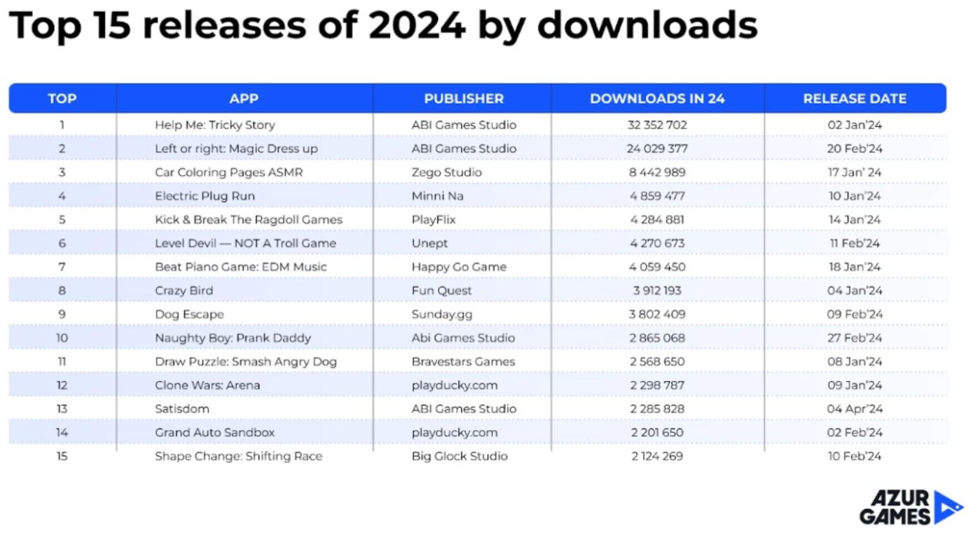Click Car Coloring Pages ASMR entry

point(228,172)
